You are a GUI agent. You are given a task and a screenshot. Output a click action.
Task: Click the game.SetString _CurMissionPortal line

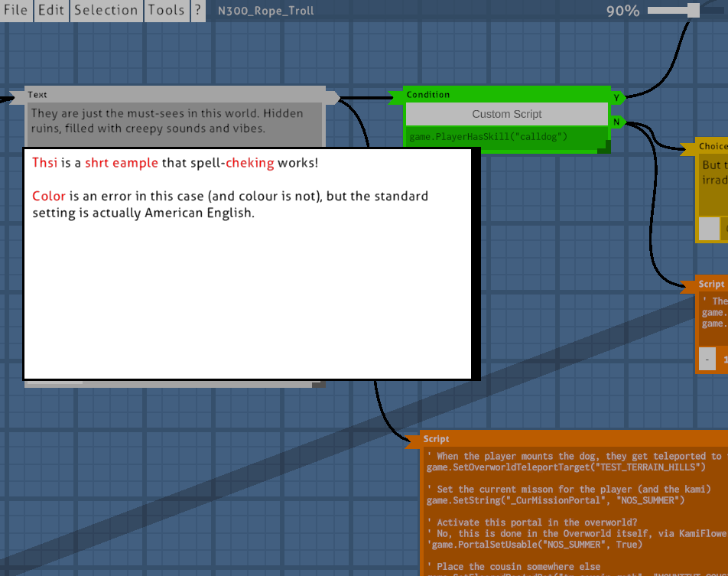556,500
